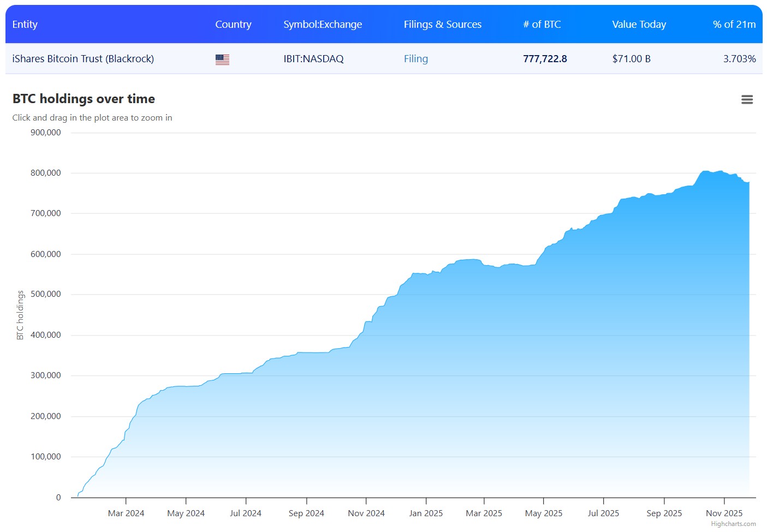
Task: Click the Mar 2024 x-axis label
Action: [x=126, y=513]
